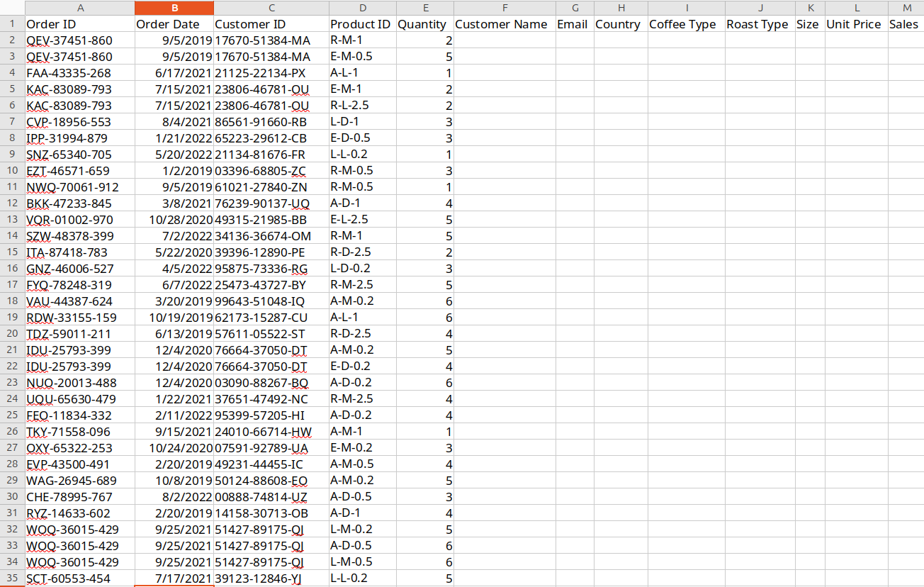Image resolution: width=924 pixels, height=587 pixels.
Task: Select the row 1 header number
Action: coord(12,24)
